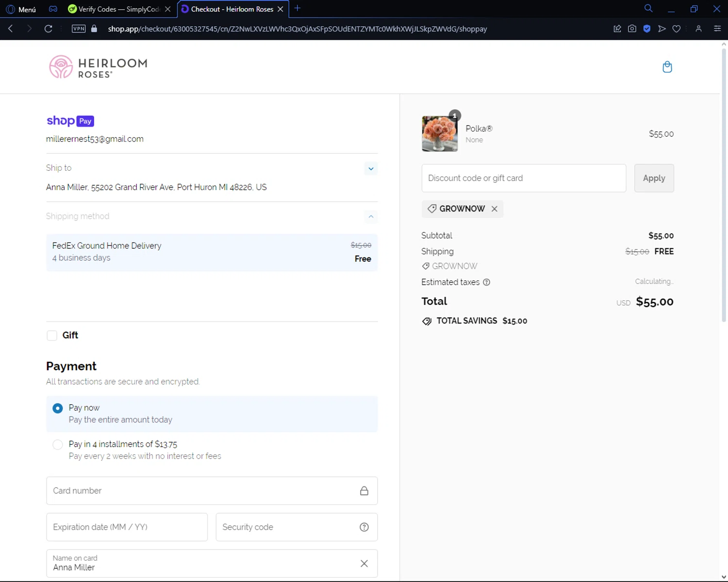The height and width of the screenshot is (582, 728).
Task: Click the scrollbar down arrow
Action: [724, 577]
